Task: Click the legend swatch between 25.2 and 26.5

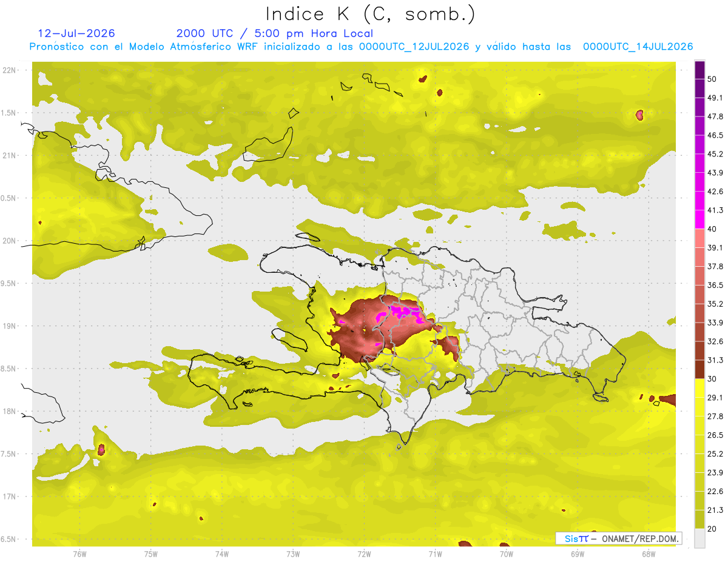Action: point(699,444)
